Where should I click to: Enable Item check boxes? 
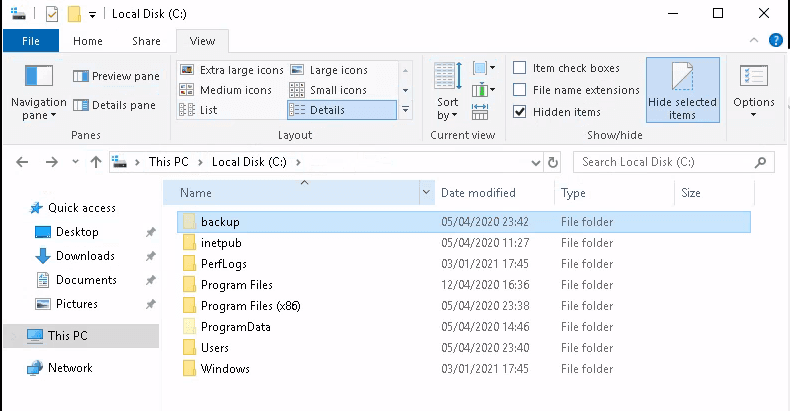(x=519, y=67)
